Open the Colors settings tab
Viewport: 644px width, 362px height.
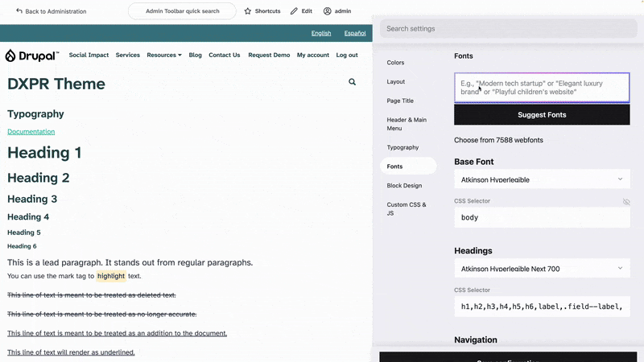(395, 63)
